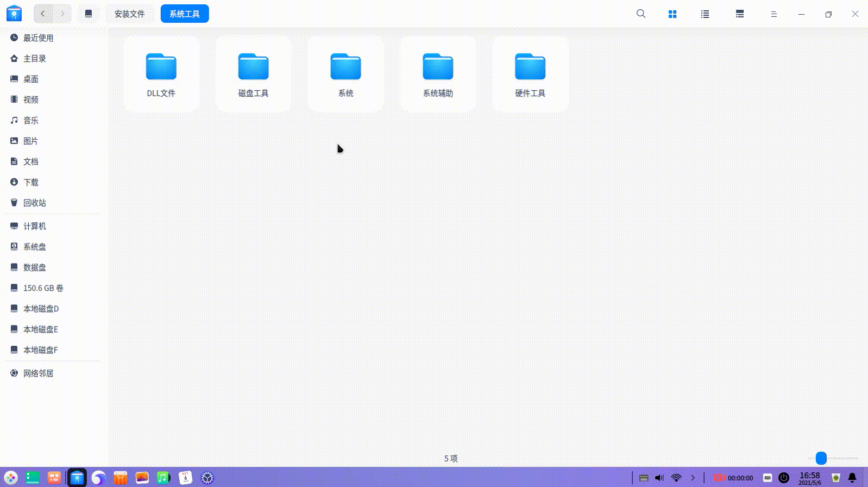
Task: Select the 磁盘工具 folder
Action: coord(254,74)
